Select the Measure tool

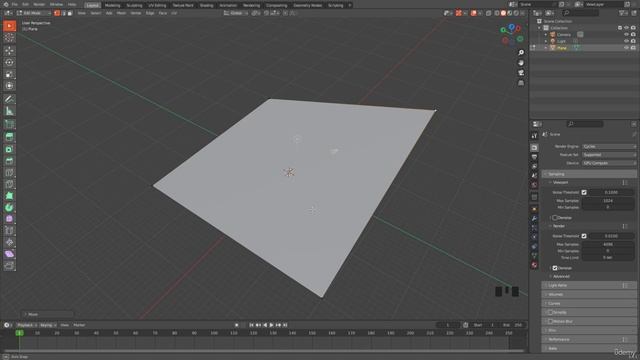pyautogui.click(x=9, y=111)
